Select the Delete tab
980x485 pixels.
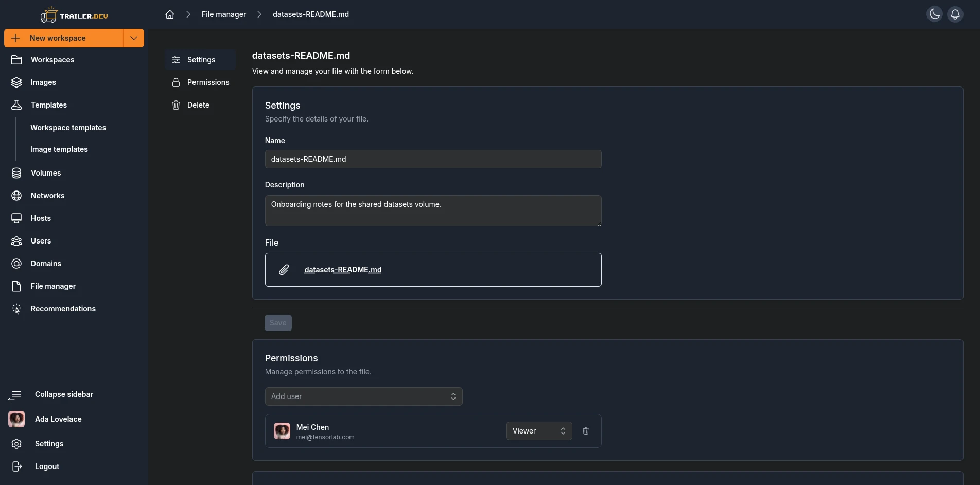click(201, 105)
